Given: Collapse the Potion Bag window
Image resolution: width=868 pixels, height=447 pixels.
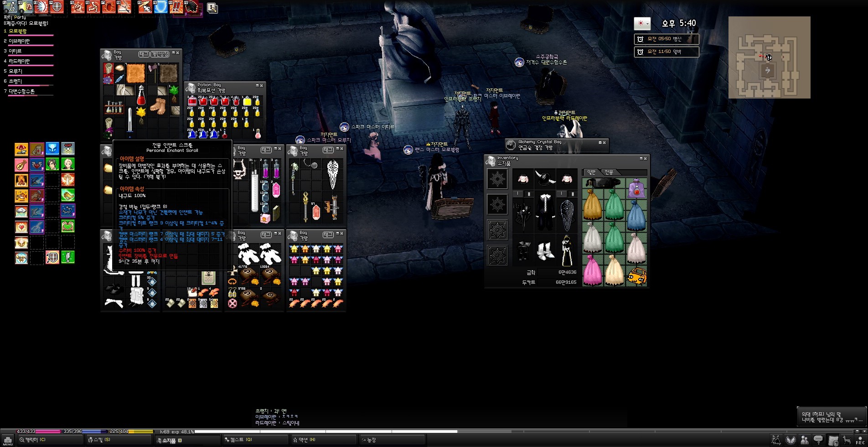Looking at the screenshot, I should click(257, 85).
